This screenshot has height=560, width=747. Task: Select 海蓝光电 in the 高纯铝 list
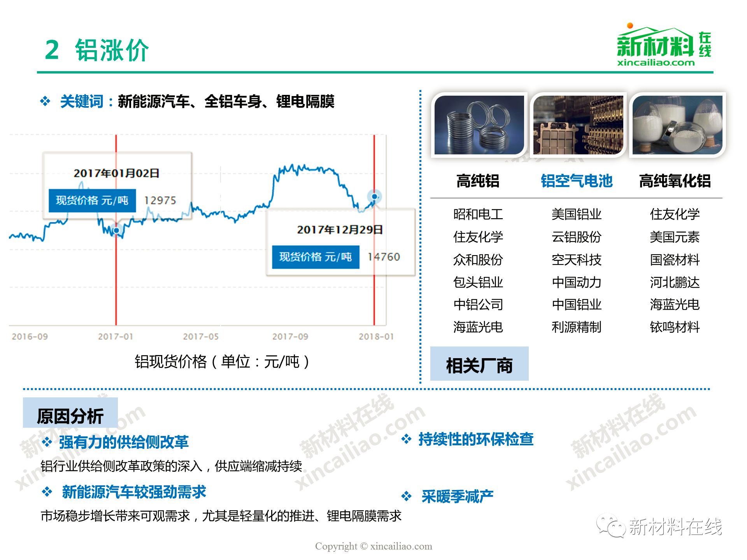[x=478, y=327]
